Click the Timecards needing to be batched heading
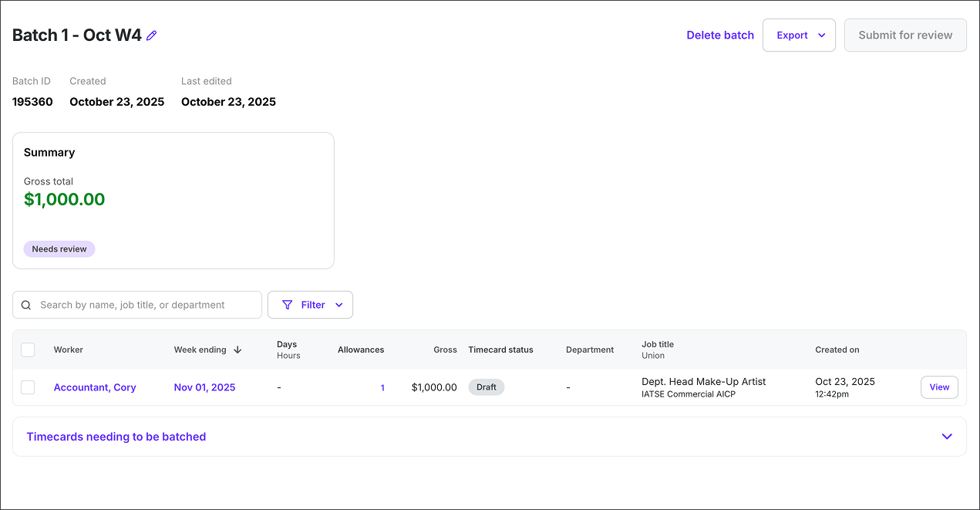 pyautogui.click(x=116, y=437)
